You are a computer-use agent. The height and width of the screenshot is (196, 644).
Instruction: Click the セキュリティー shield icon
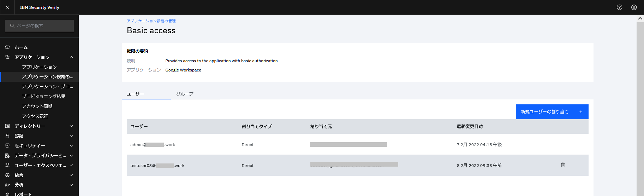(7, 145)
